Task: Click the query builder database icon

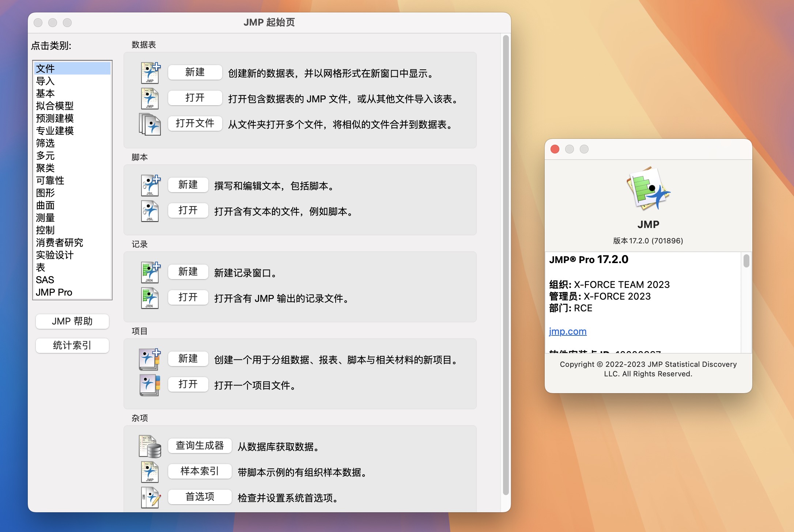Action: [x=150, y=446]
